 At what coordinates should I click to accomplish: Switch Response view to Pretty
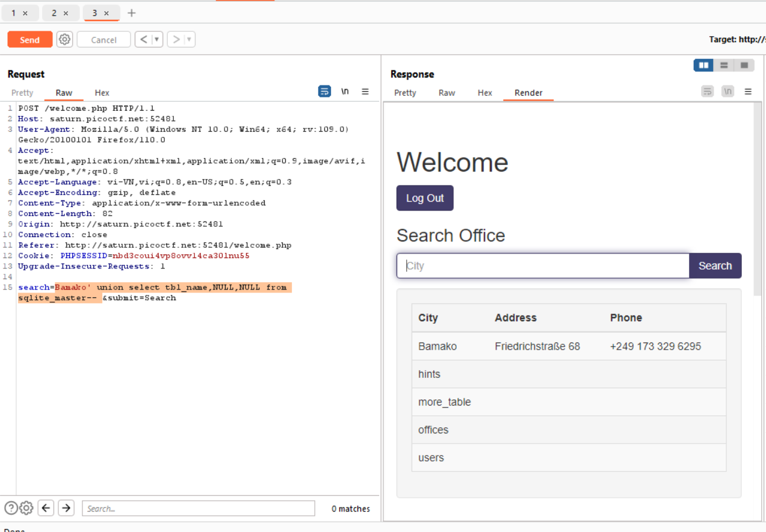pos(405,93)
